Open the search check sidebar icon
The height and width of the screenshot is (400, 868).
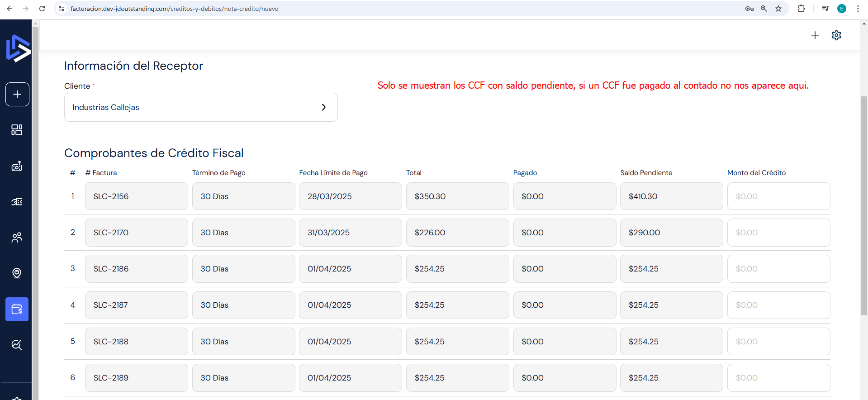click(17, 345)
